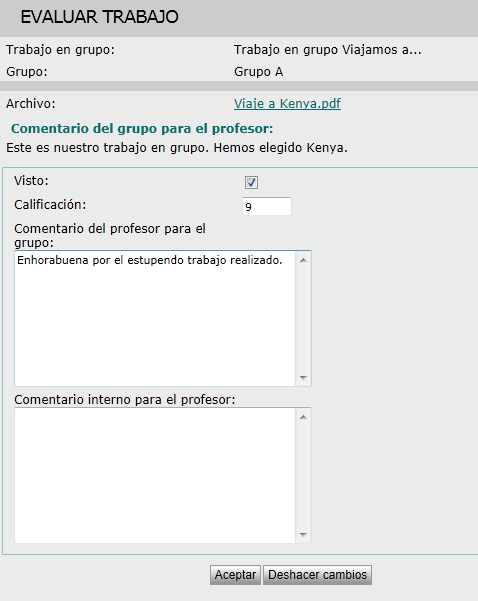Click the internal teacher comment textarea
This screenshot has width=478, height=601.
(x=155, y=475)
